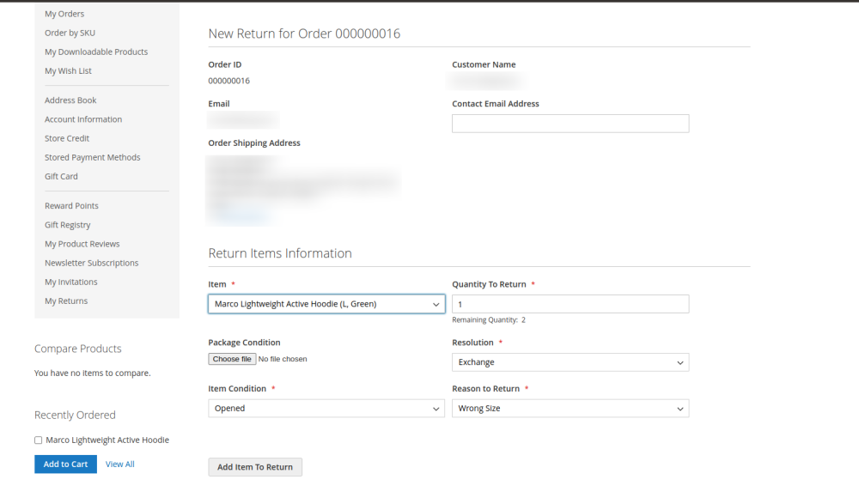This screenshot has height=504, width=859.
Task: Open the View All link
Action: pos(120,465)
